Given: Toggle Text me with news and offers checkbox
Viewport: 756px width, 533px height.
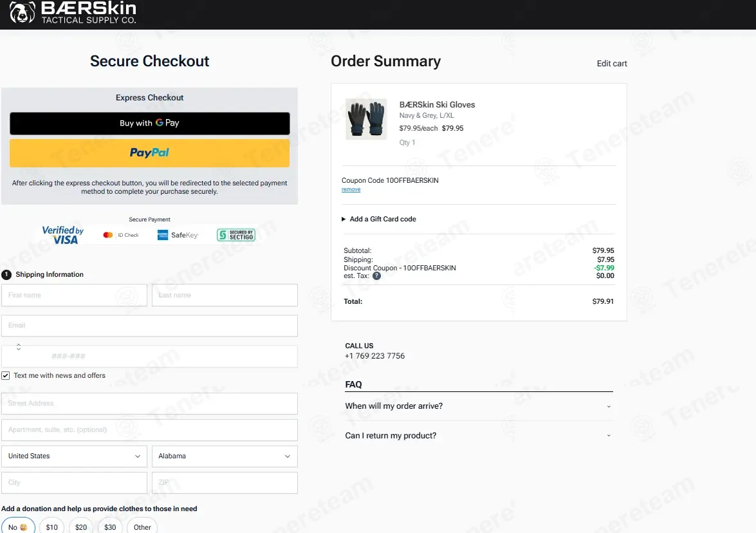Looking at the screenshot, I should tap(6, 375).
